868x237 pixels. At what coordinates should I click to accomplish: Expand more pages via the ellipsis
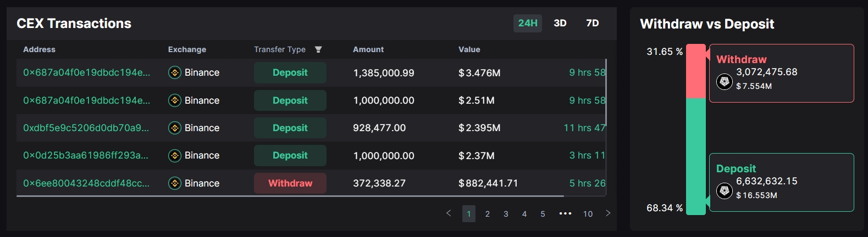tap(565, 213)
